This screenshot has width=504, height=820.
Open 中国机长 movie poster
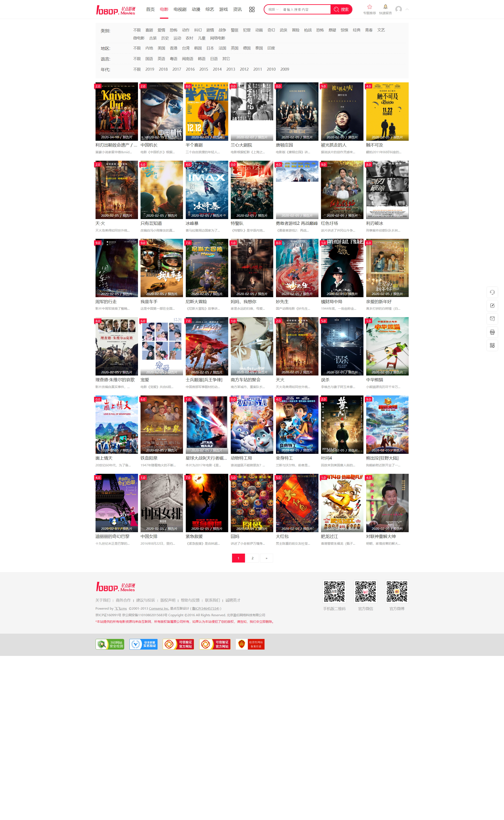pos(162,111)
